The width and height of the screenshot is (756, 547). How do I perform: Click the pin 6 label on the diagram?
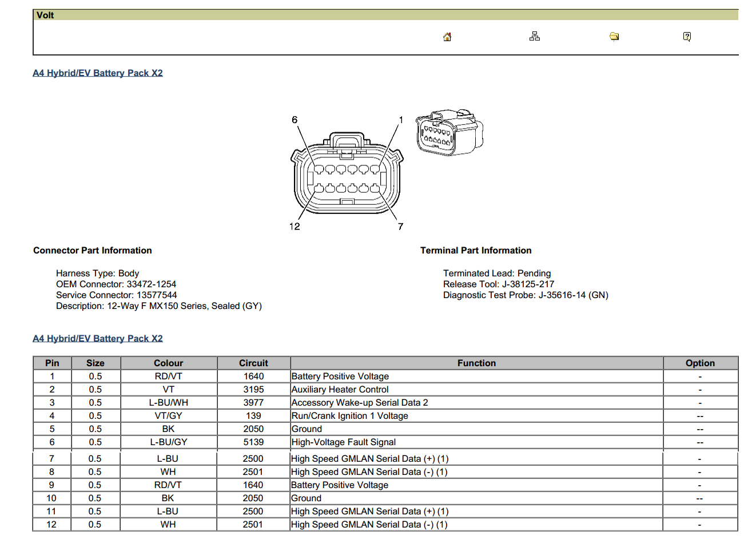pos(295,120)
